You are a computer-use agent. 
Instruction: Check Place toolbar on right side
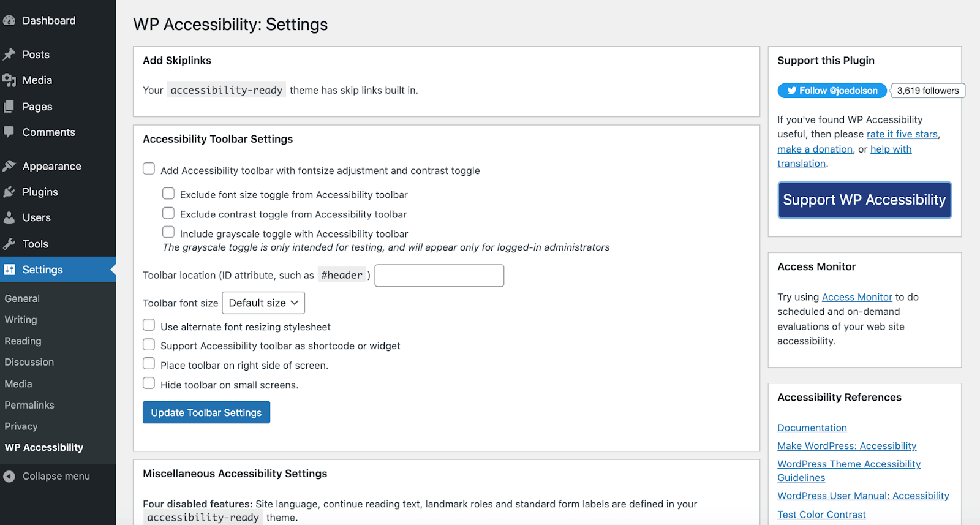(149, 363)
